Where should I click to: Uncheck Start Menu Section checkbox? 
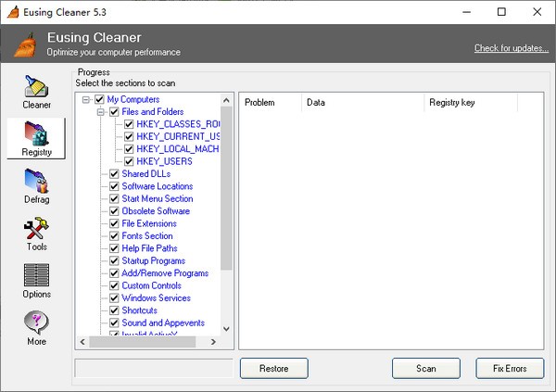(114, 199)
